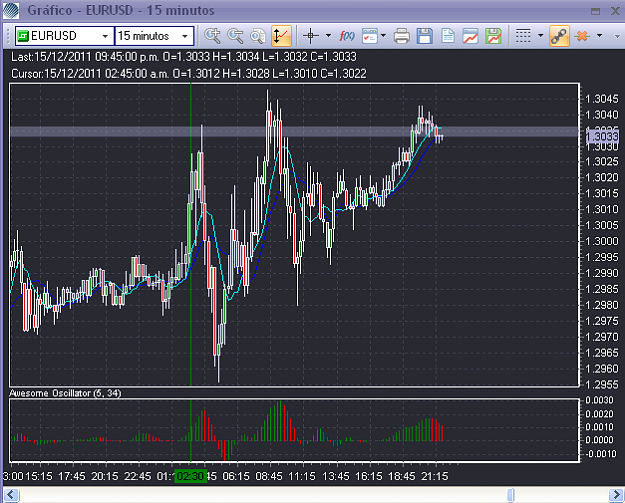The image size is (625, 503).
Task: Click the 1.3000 price axis label
Action: pos(601,242)
